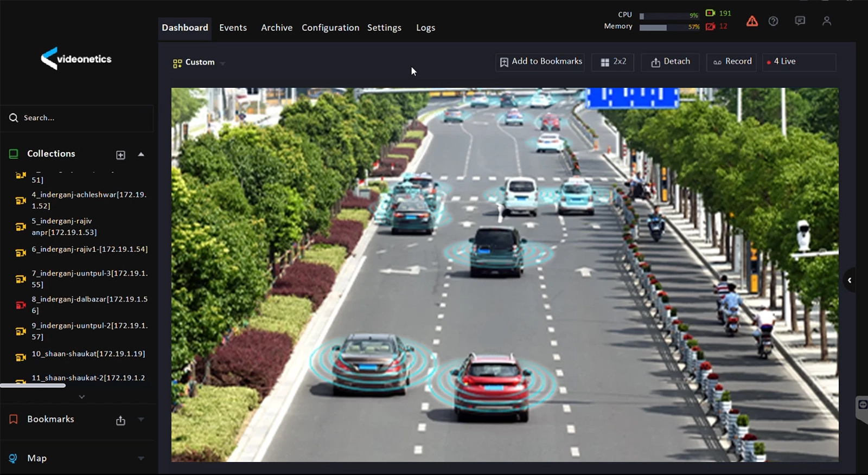The image size is (868, 475).
Task: Open the messages chat icon
Action: point(800,21)
